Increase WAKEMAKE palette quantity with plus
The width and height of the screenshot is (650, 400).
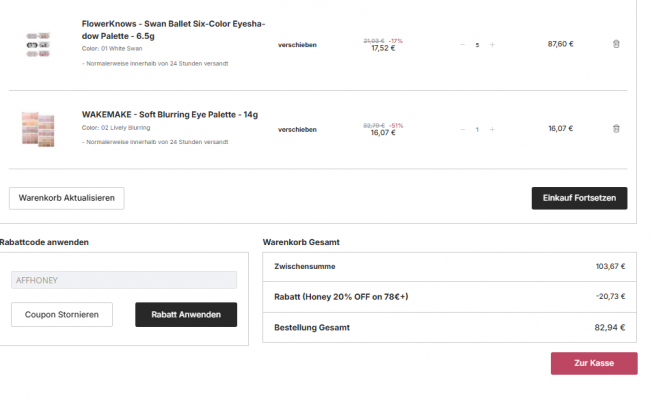(492, 129)
